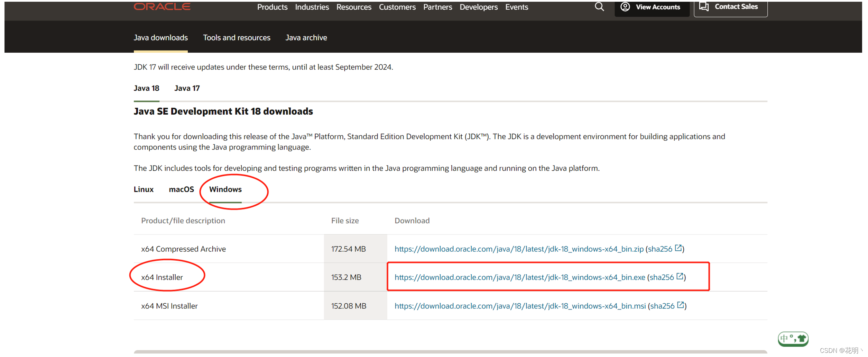Image resolution: width=868 pixels, height=357 pixels.
Task: Click the Contact Sales chat icon
Action: (x=704, y=7)
